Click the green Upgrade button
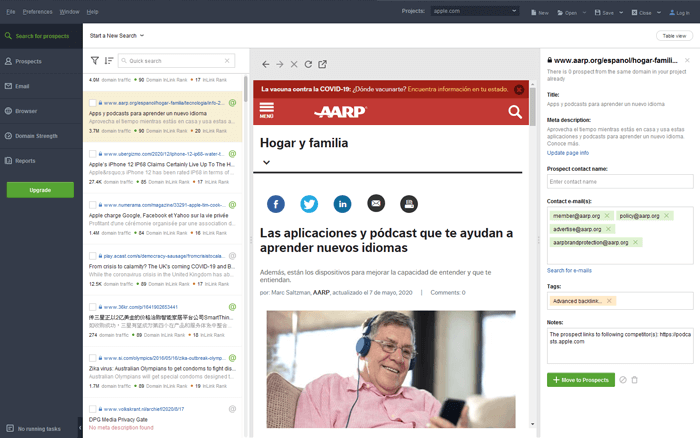 point(40,190)
